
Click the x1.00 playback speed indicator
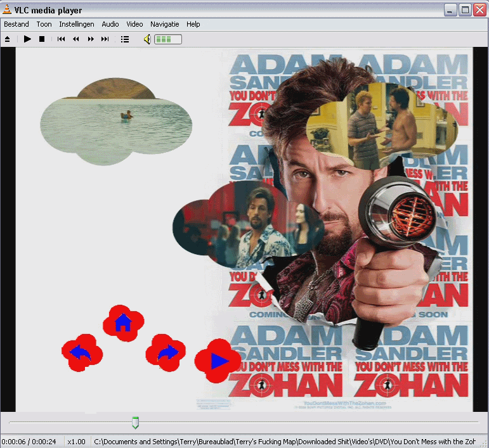pos(76,442)
